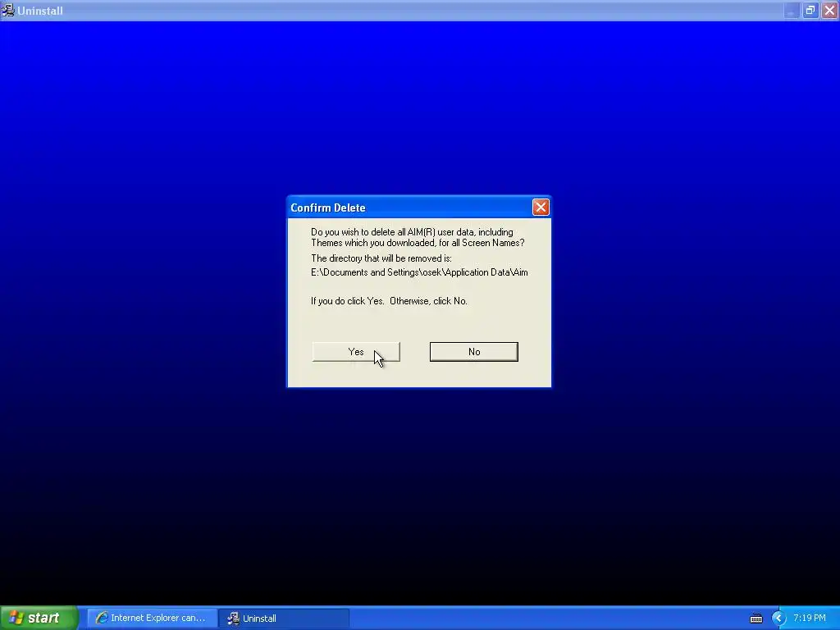840x630 pixels.
Task: Close the Uninstall window
Action: (x=830, y=10)
